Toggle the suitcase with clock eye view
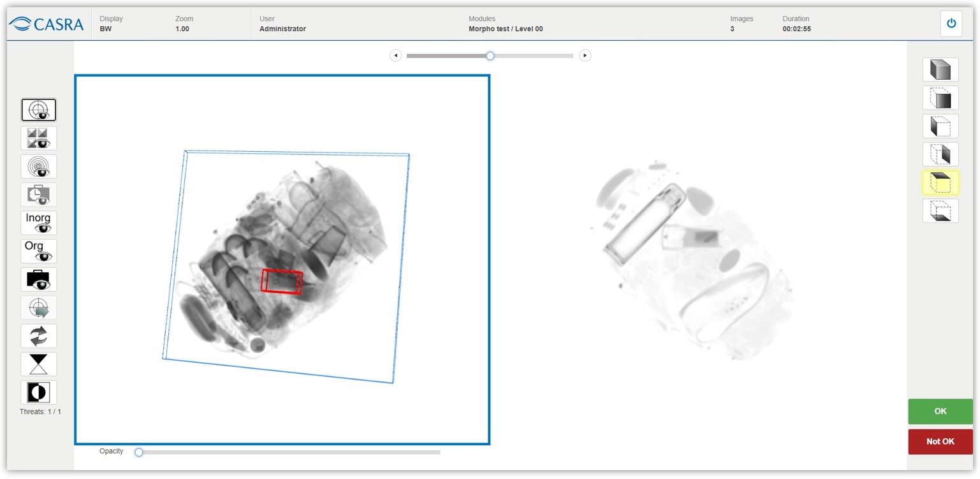This screenshot has width=980, height=479. tap(39, 195)
